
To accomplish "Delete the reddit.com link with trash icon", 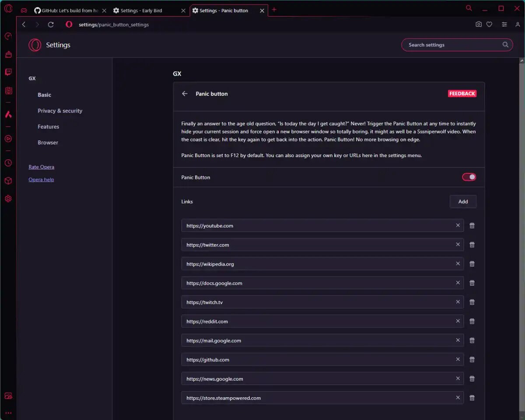I will click(472, 322).
